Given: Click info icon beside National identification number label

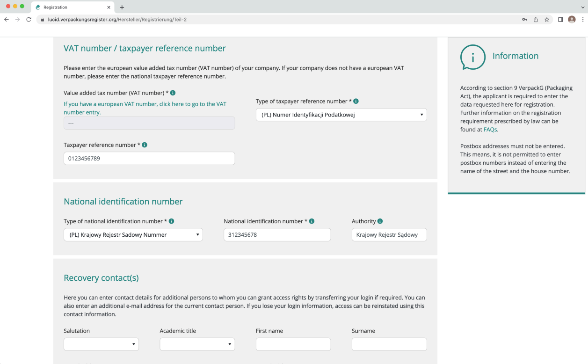Looking at the screenshot, I should tap(312, 221).
